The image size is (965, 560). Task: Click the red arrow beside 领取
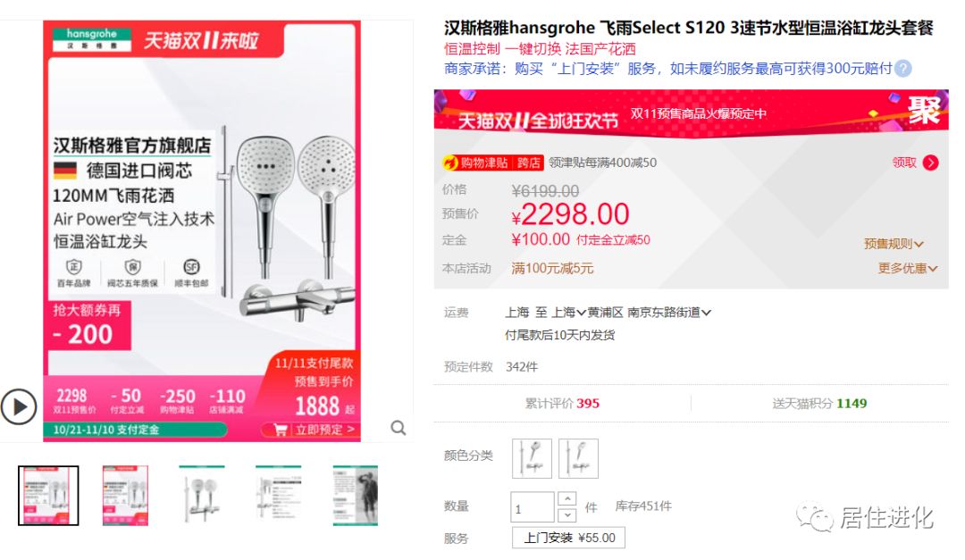click(930, 163)
